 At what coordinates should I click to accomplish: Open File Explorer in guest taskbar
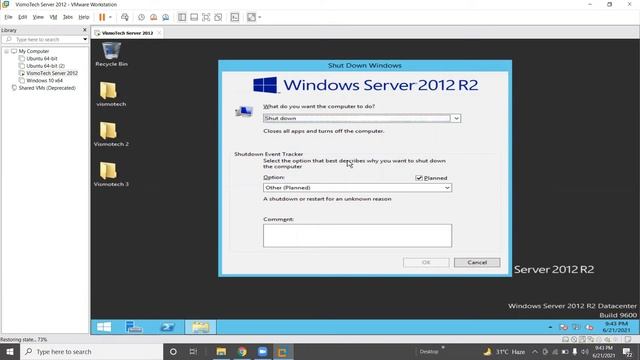pyautogui.click(x=200, y=327)
